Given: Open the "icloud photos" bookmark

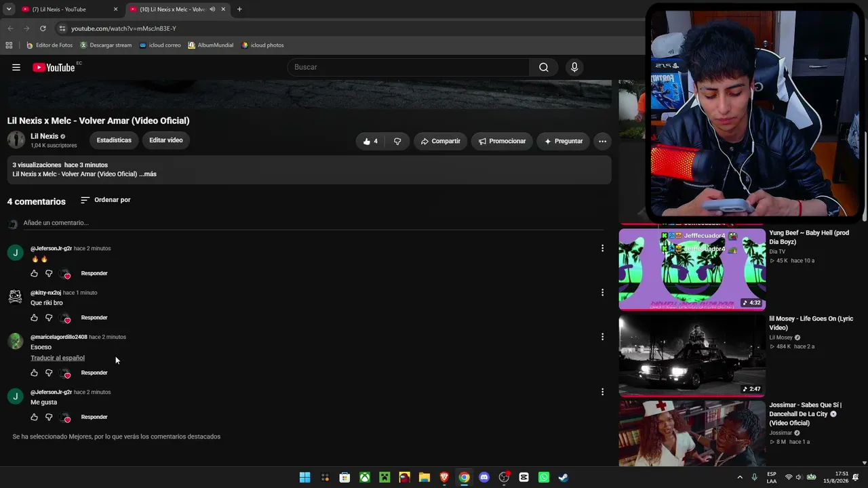Looking at the screenshot, I should [263, 45].
